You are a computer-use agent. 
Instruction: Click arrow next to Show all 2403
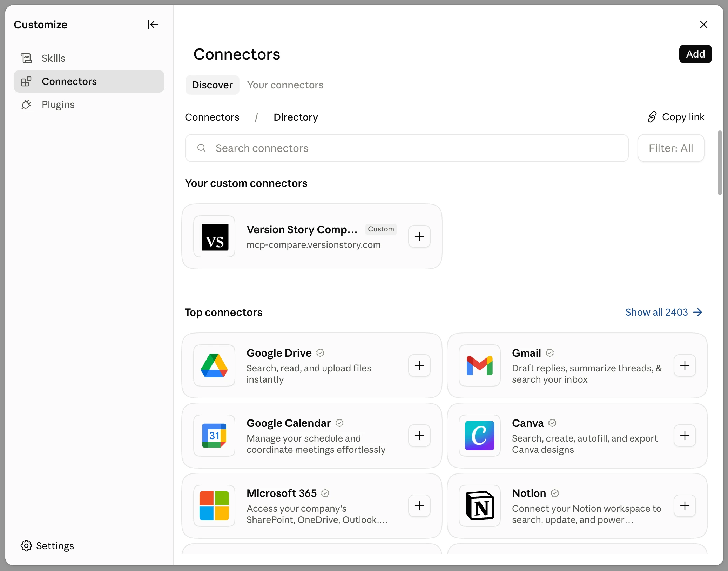[698, 312]
